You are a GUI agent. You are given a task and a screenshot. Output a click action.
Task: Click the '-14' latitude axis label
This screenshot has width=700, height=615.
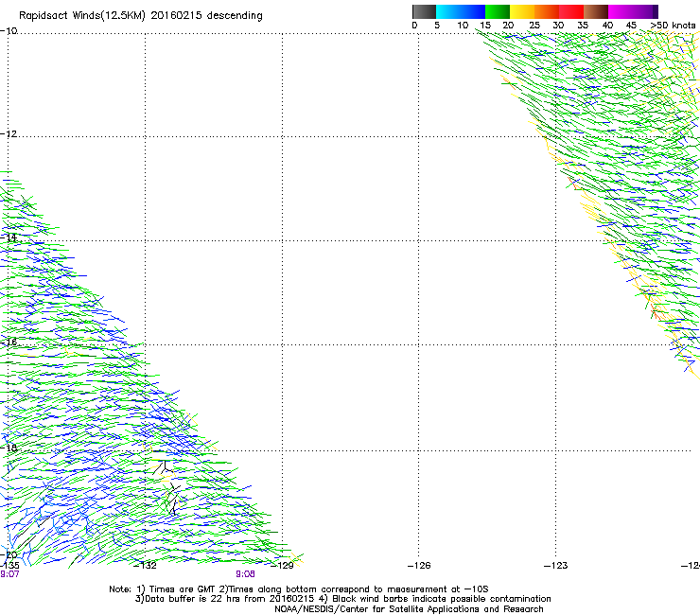click(9, 237)
